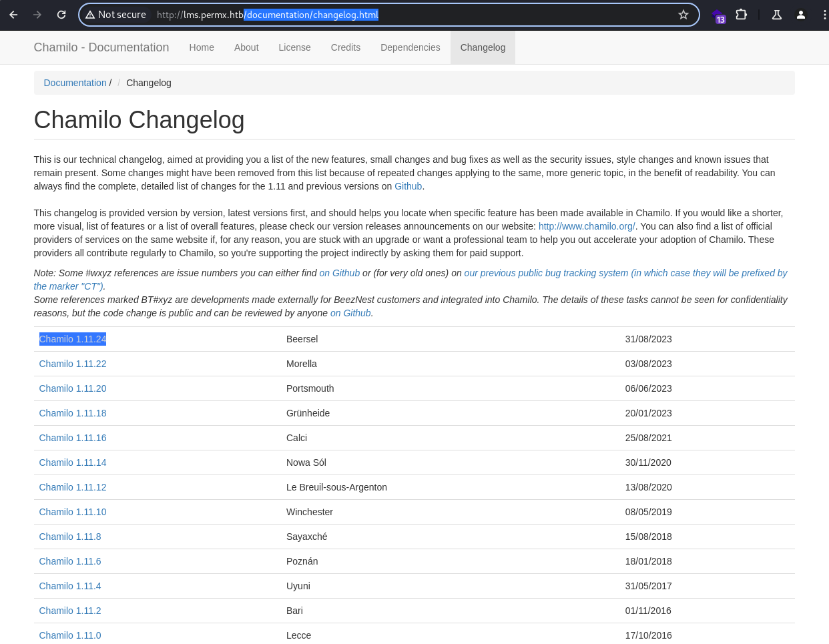829x644 pixels.
Task: Click the Morella codename cell
Action: coord(302,364)
